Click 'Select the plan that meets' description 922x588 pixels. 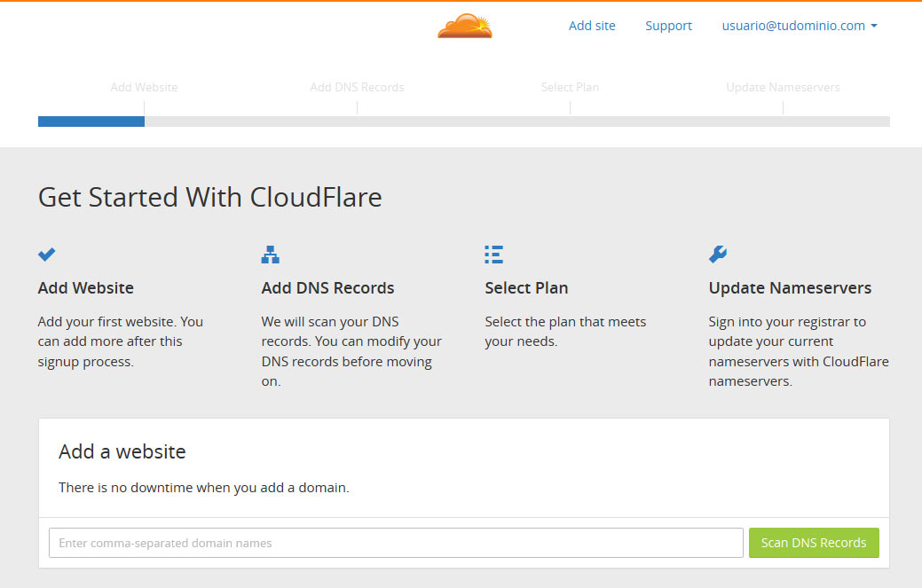point(565,332)
